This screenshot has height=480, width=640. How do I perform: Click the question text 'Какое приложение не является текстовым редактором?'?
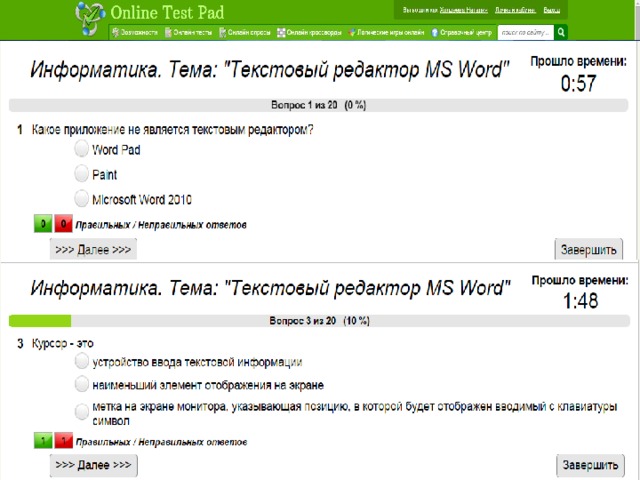[173, 130]
